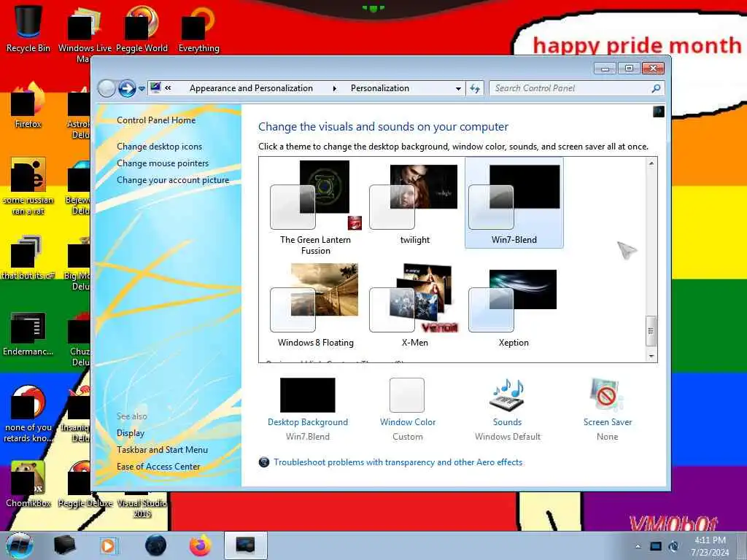Viewport: 747px width, 560px height.
Task: Click the Personalization window taskbar button
Action: (x=245, y=545)
